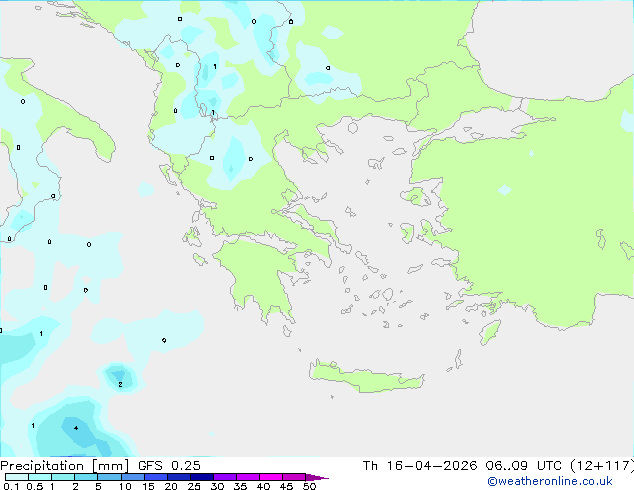This screenshot has width=634, height=490.
Task: Select the 2–5 mm legend swatch
Action: point(86,477)
